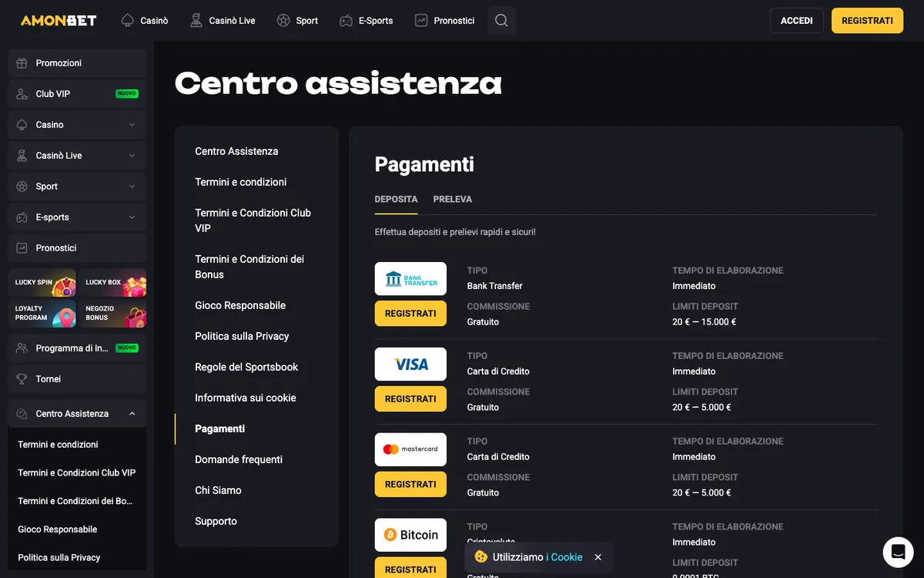Screen dimensions: 924x578
Task: Click the Club VIP icon in sidebar
Action: [x=22, y=94]
